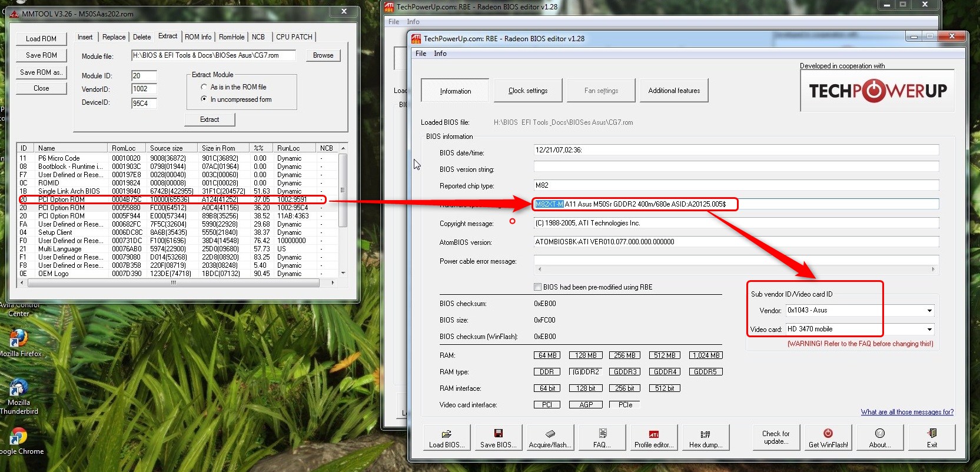Click the Get WinFlash power icon

tap(828, 434)
